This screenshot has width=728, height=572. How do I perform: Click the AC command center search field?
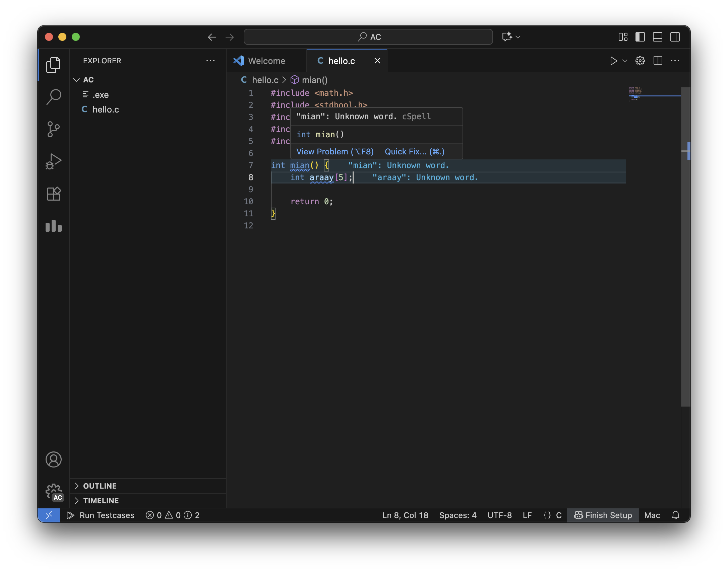tap(368, 37)
